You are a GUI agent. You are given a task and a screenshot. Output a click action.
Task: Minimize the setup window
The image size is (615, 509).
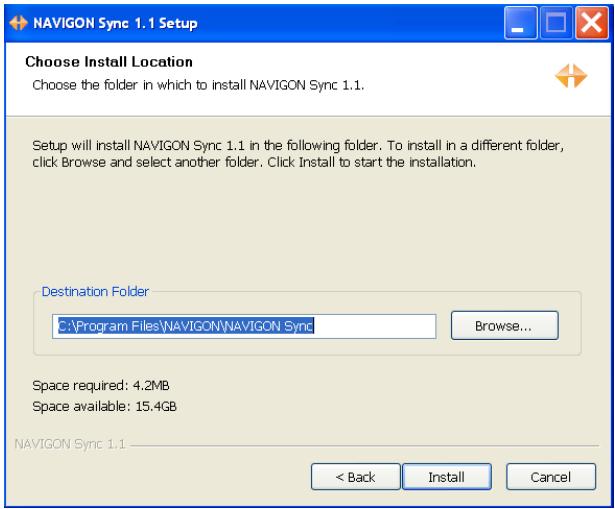click(x=520, y=23)
